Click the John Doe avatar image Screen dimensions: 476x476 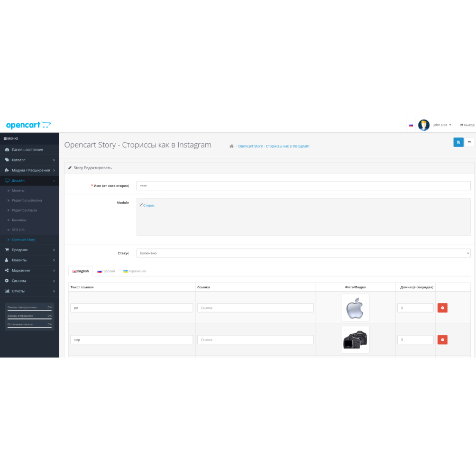point(424,125)
